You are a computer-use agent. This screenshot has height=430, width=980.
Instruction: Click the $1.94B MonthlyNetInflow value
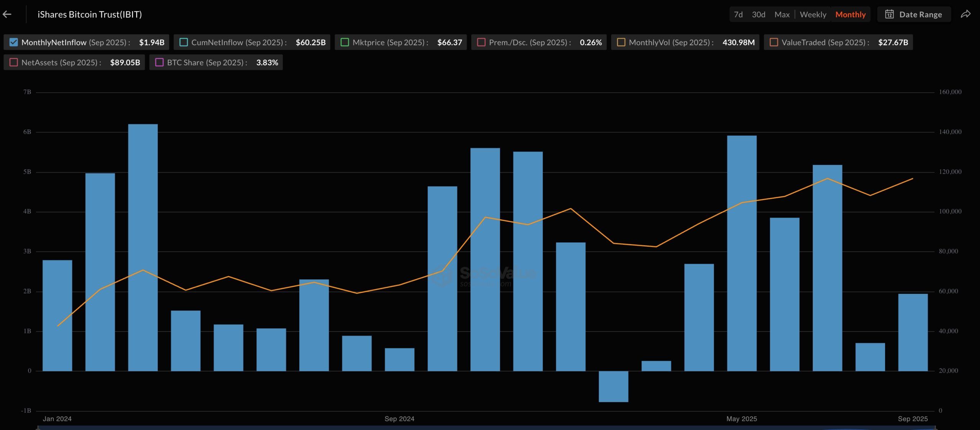point(152,42)
